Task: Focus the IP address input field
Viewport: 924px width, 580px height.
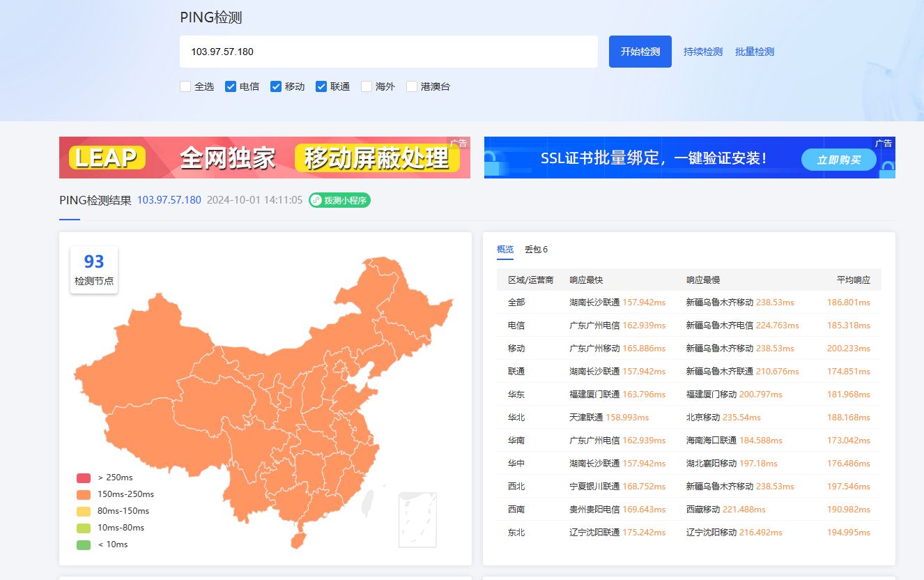Action: pos(389,52)
